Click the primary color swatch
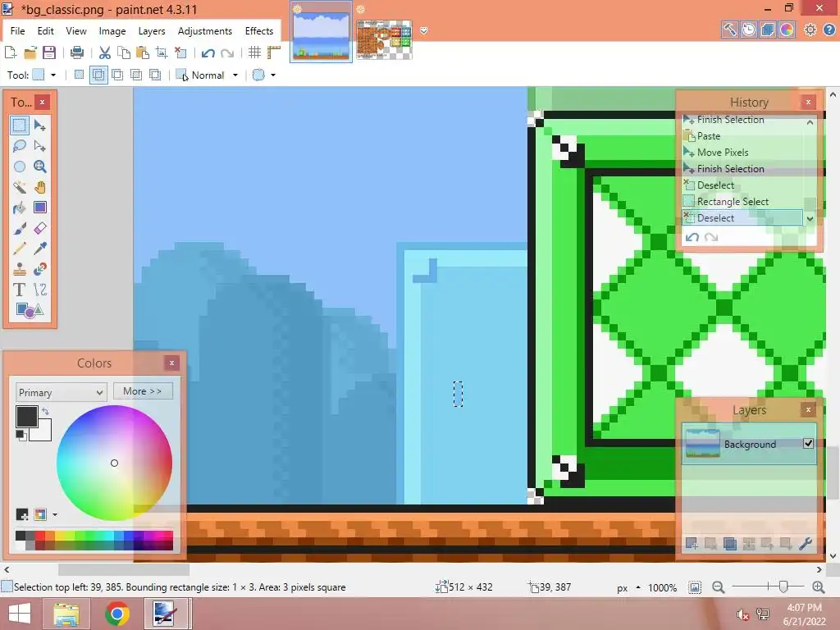Image resolution: width=840 pixels, height=630 pixels. (26, 416)
